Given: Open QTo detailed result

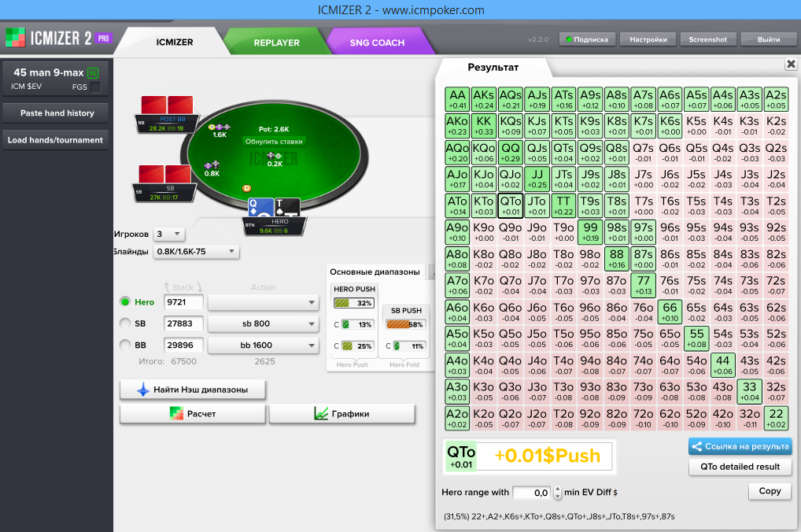Looking at the screenshot, I should tap(740, 467).
